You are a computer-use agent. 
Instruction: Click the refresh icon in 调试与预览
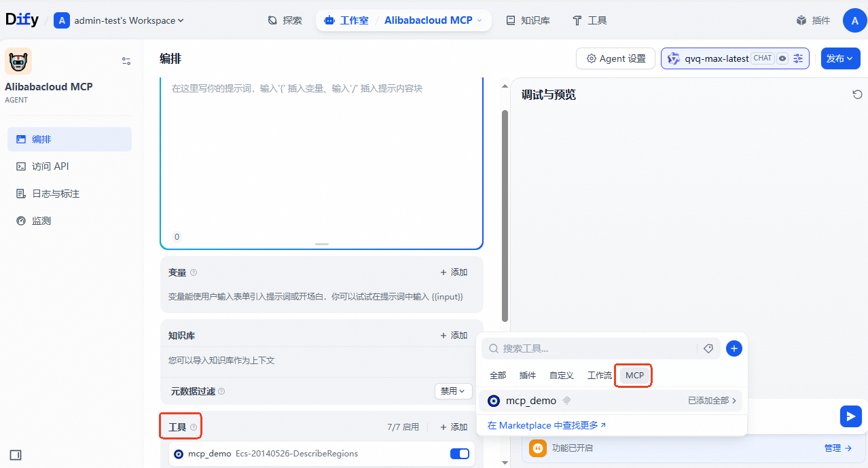pos(857,94)
